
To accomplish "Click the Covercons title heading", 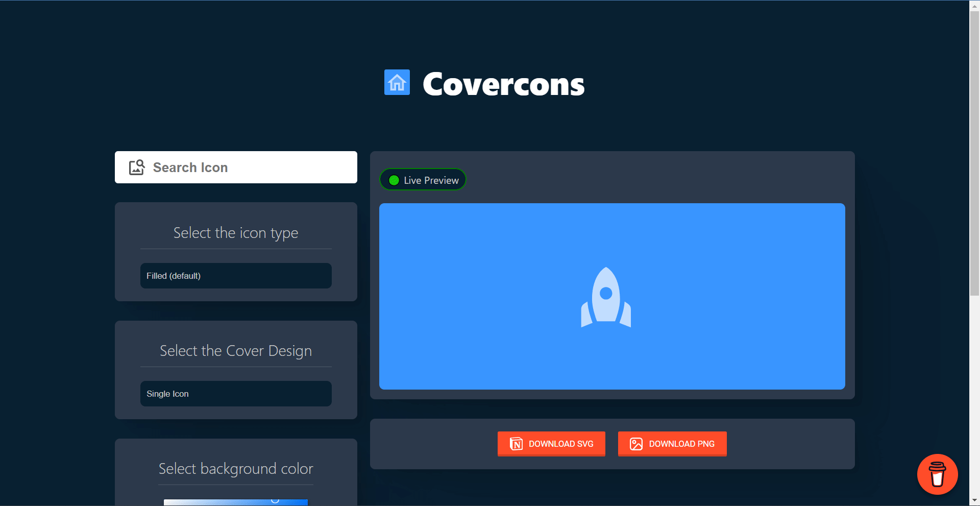I will pos(503,84).
